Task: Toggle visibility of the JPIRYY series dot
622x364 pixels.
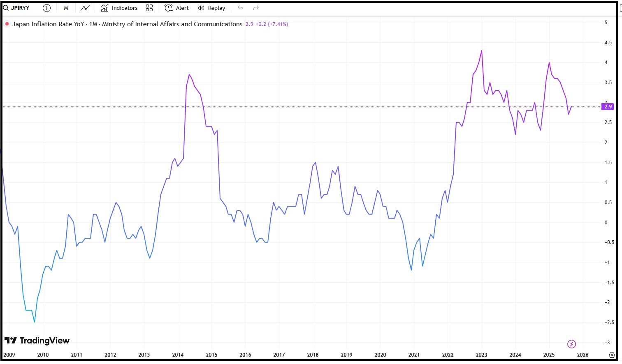Action: pos(7,24)
